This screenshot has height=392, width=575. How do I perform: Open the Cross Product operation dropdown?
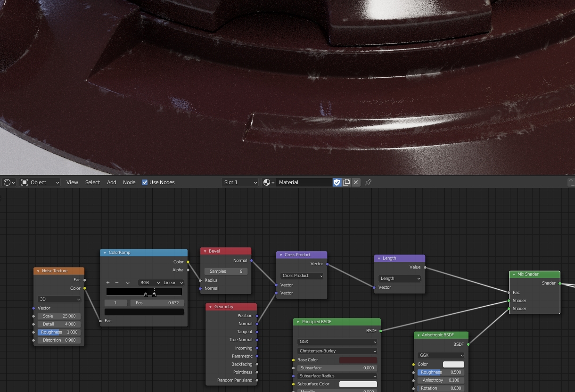[x=302, y=276]
